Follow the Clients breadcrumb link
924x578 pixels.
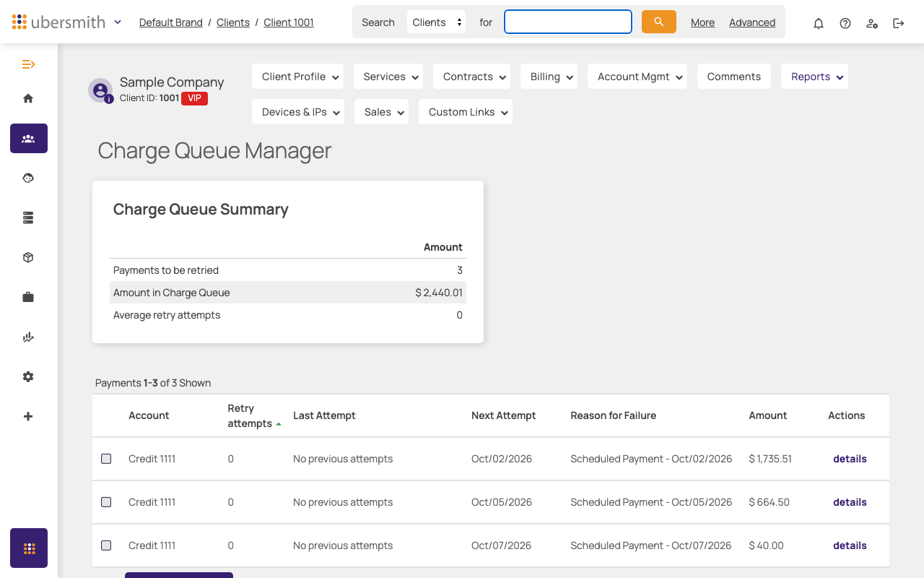[x=233, y=22]
